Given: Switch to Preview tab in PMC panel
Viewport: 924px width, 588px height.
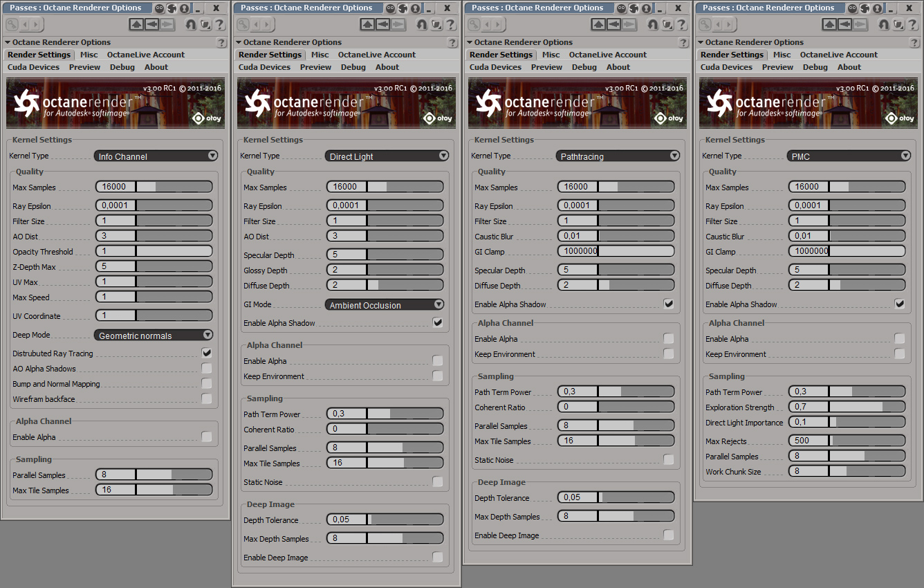Looking at the screenshot, I should 778,67.
